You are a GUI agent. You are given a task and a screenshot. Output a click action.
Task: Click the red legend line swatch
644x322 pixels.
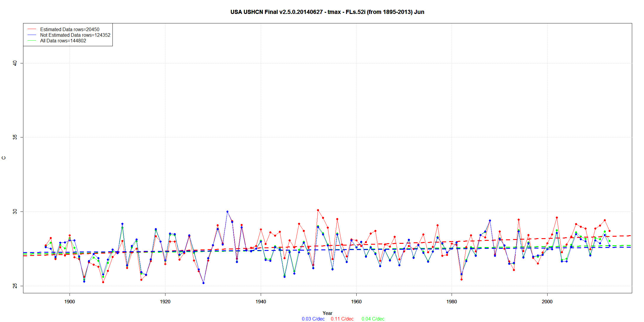(32, 29)
